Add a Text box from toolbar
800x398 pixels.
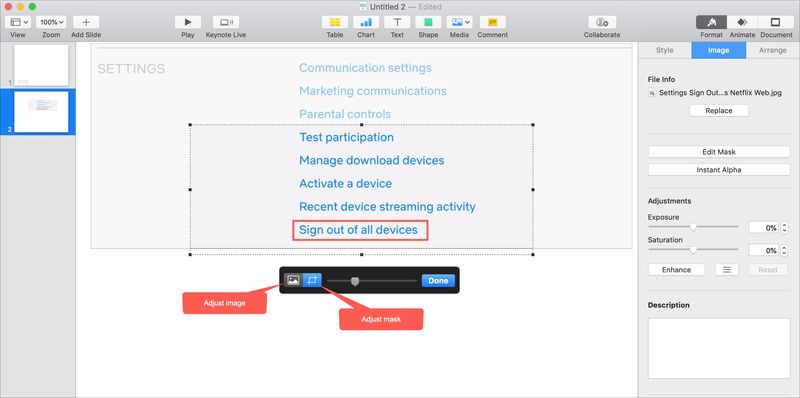click(397, 22)
